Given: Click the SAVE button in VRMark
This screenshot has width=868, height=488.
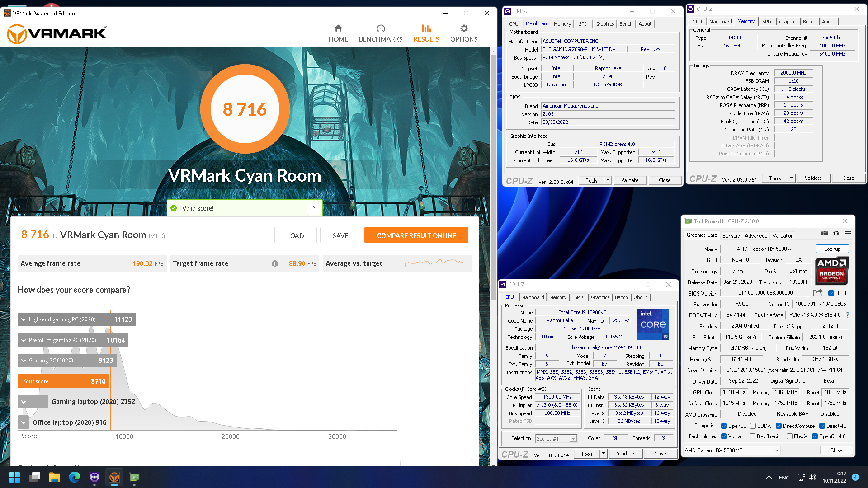Looking at the screenshot, I should (340, 235).
